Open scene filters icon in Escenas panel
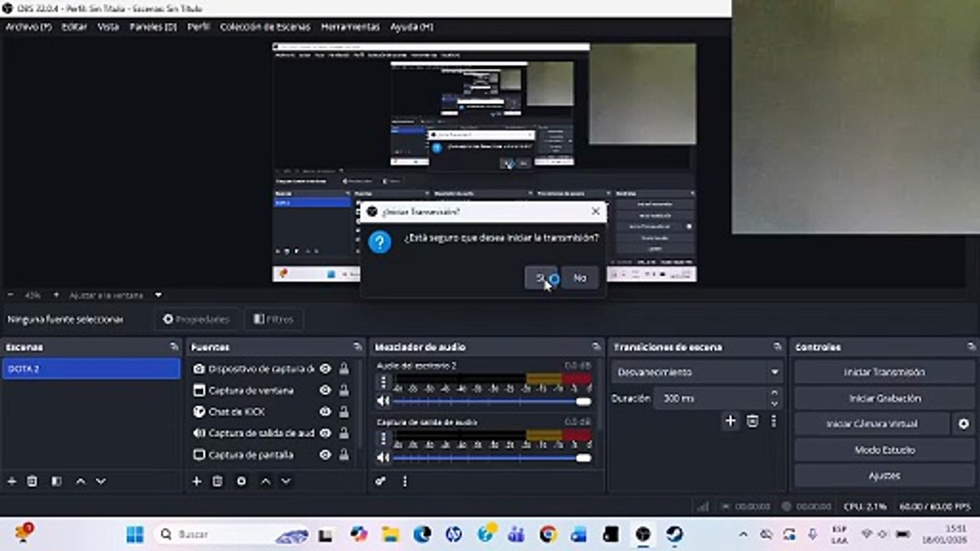 [57, 481]
